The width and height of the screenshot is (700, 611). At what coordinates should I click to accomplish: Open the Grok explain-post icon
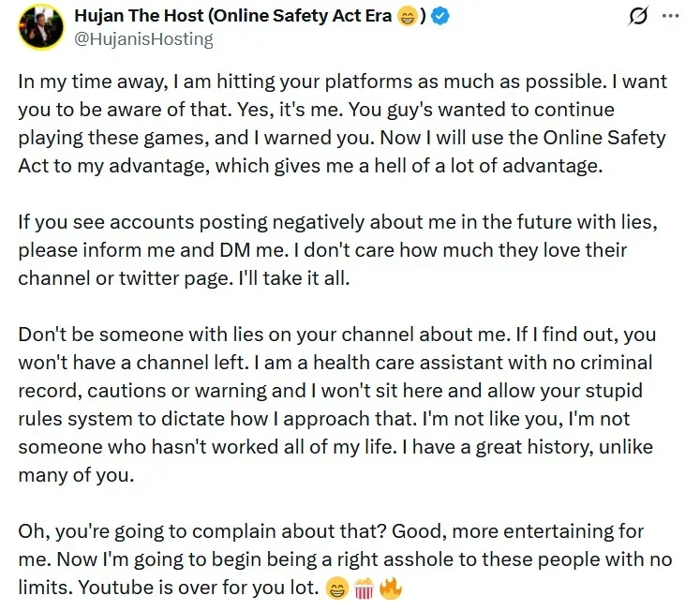pyautogui.click(x=637, y=17)
